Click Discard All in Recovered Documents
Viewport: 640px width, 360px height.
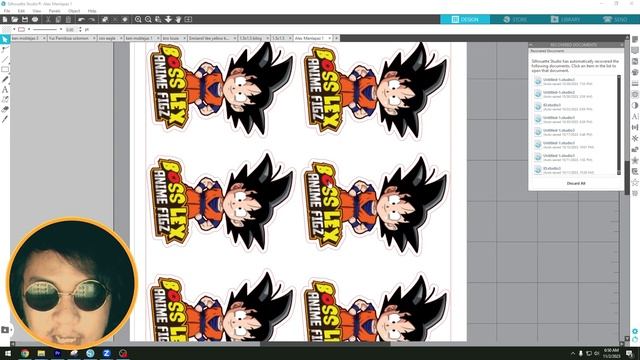coord(576,183)
